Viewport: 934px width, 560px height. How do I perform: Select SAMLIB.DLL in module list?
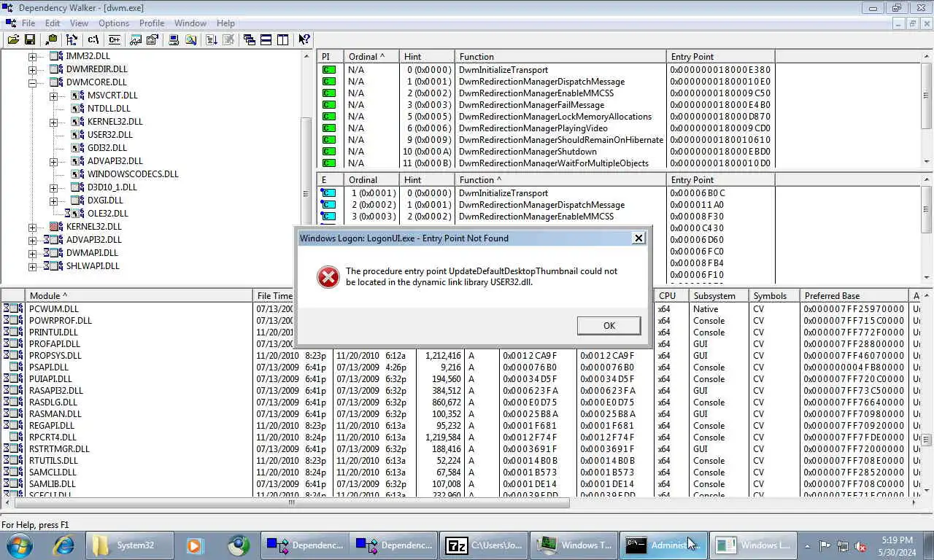click(x=53, y=484)
